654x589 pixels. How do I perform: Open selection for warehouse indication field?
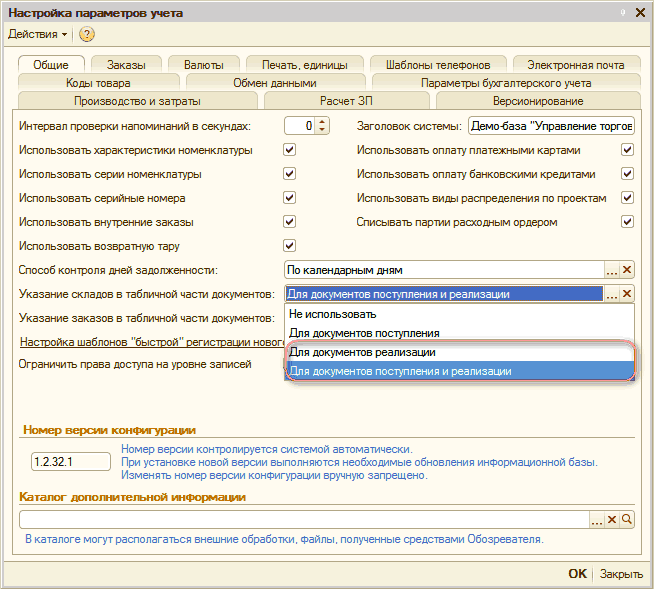pos(611,294)
